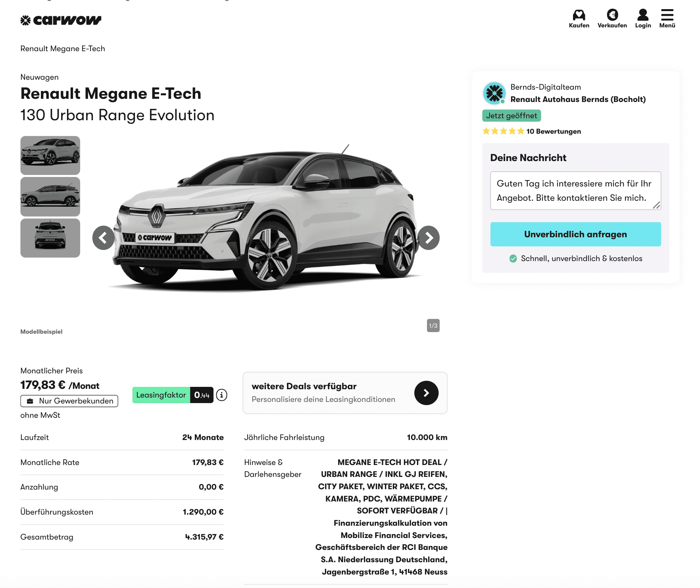Click the Deine Nachricht heading

528,158
